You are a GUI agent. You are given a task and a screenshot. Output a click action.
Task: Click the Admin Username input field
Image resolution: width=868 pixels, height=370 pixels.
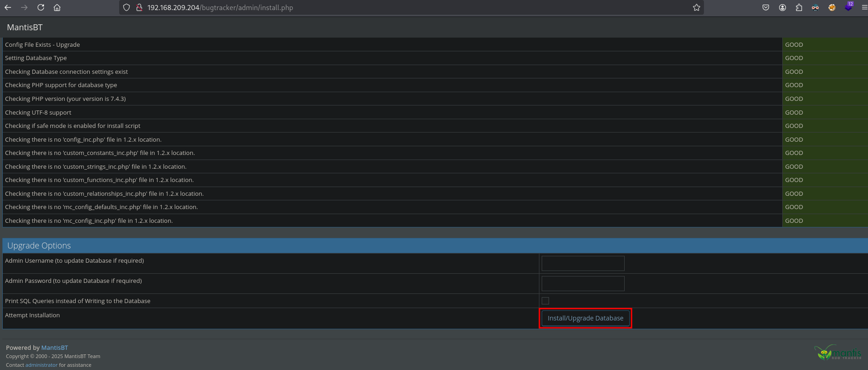click(582, 264)
